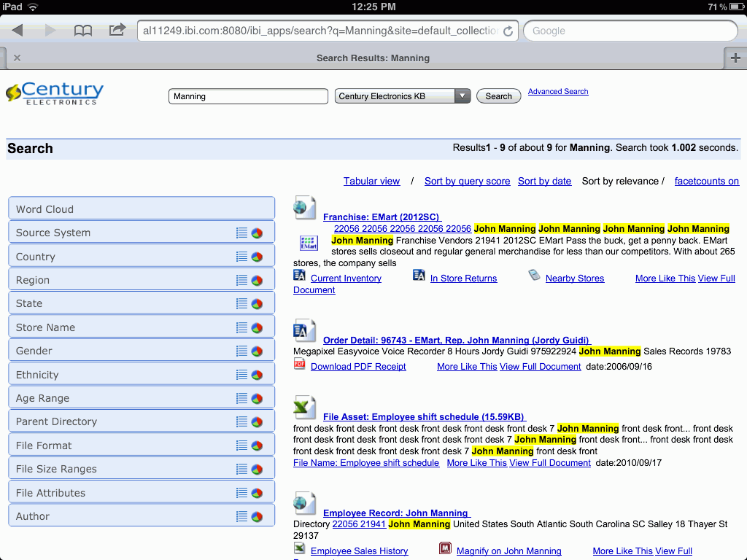747x560 pixels.
Task: Expand the File Format facet
Action: tap(142, 446)
